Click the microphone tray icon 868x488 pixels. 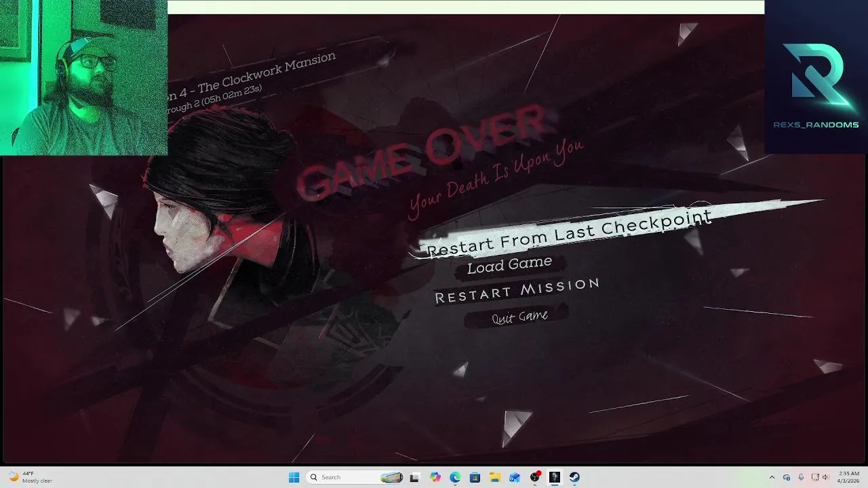801,477
